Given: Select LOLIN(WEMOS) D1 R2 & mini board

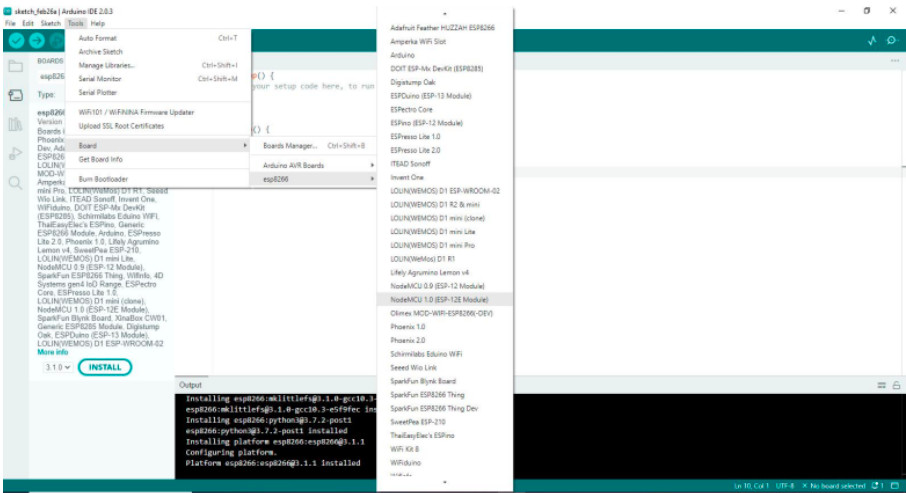Looking at the screenshot, I should coord(444,205).
